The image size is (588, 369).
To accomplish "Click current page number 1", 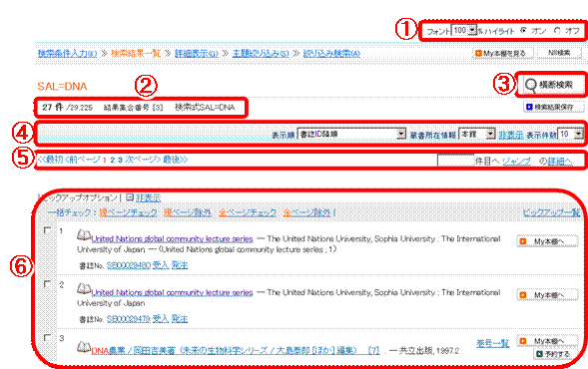I will pos(104,161).
